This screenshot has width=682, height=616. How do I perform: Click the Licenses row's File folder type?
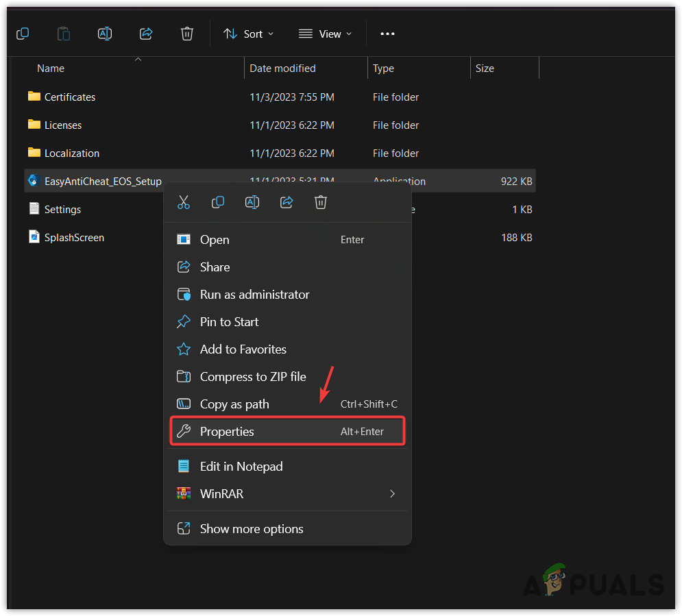pos(395,125)
